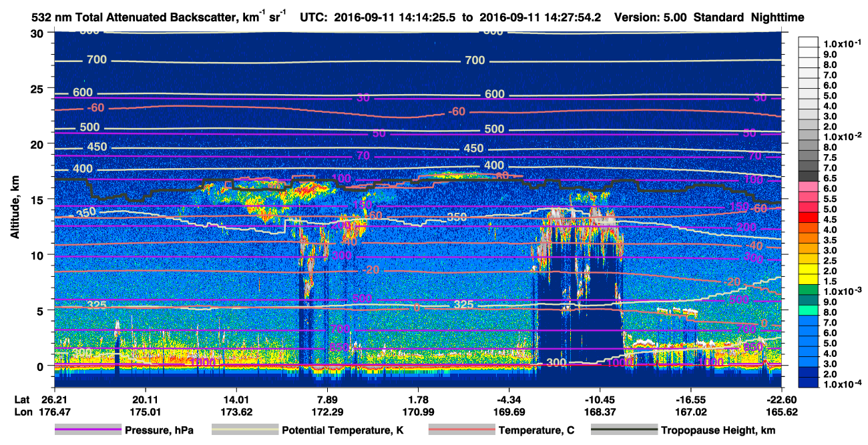The width and height of the screenshot is (868, 445).
Task: Click altitude axis tick label '25'
Action: [39, 88]
